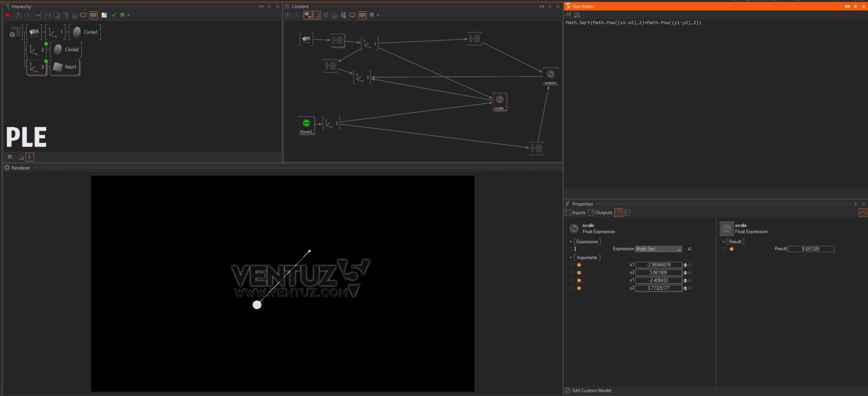
Task: Click the green checkmark in Hierarchy toolbar
Action: (114, 15)
